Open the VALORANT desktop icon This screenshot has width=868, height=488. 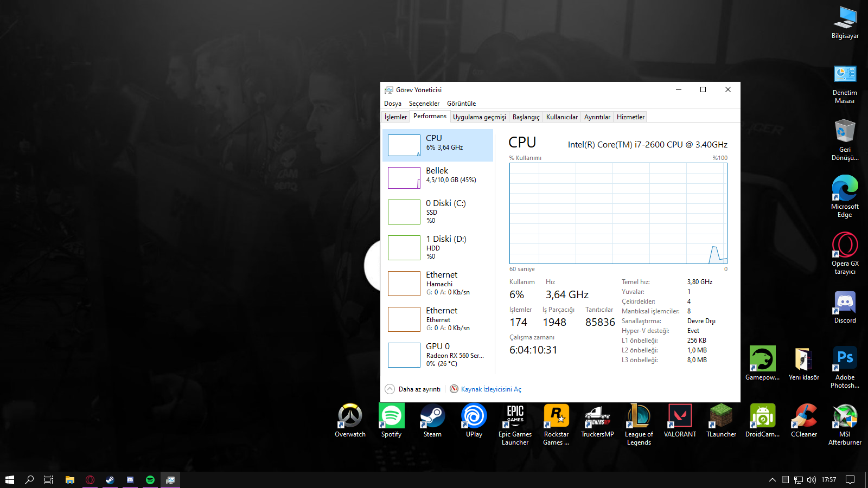pyautogui.click(x=680, y=420)
